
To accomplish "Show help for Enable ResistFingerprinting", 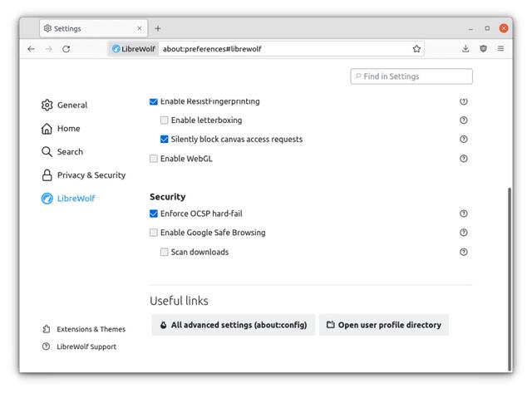I will [464, 101].
